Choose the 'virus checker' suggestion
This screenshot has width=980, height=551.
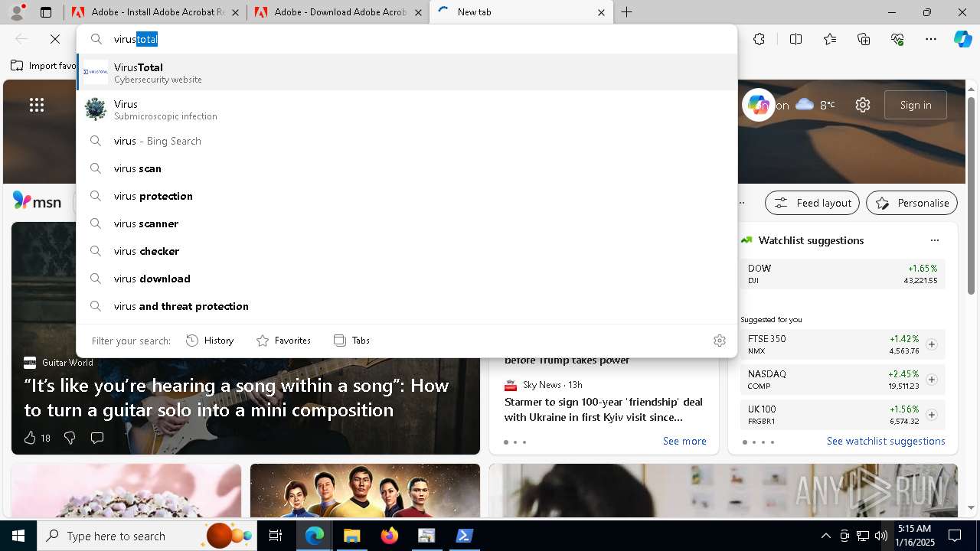click(407, 251)
